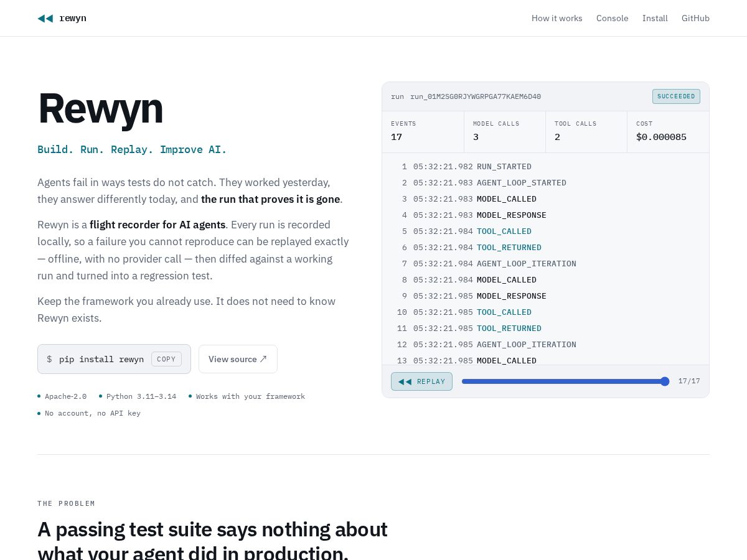This screenshot has width=747, height=560.
Task: Click the Events count 17
Action: tap(397, 137)
